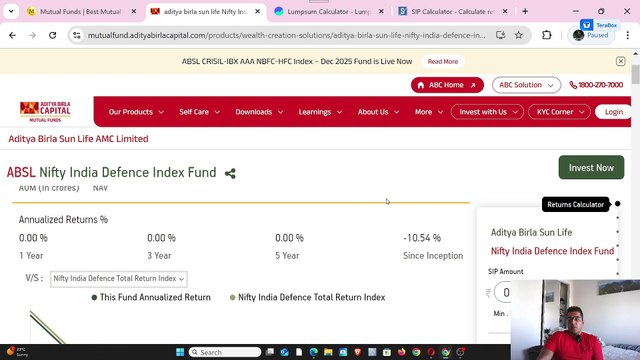
Task: Click the Invest Now button
Action: pyautogui.click(x=591, y=167)
